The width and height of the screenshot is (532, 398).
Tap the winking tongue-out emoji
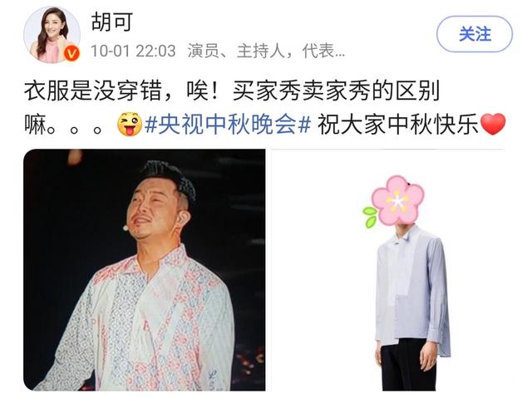[130, 125]
